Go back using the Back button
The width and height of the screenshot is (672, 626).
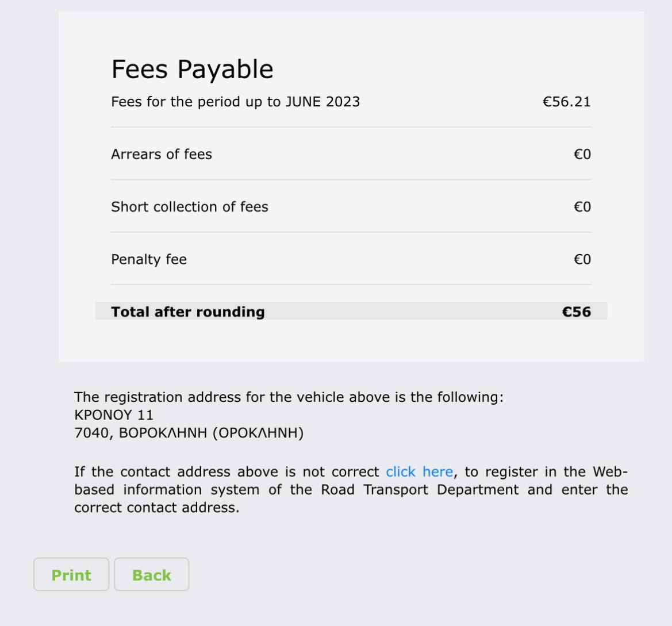[151, 575]
